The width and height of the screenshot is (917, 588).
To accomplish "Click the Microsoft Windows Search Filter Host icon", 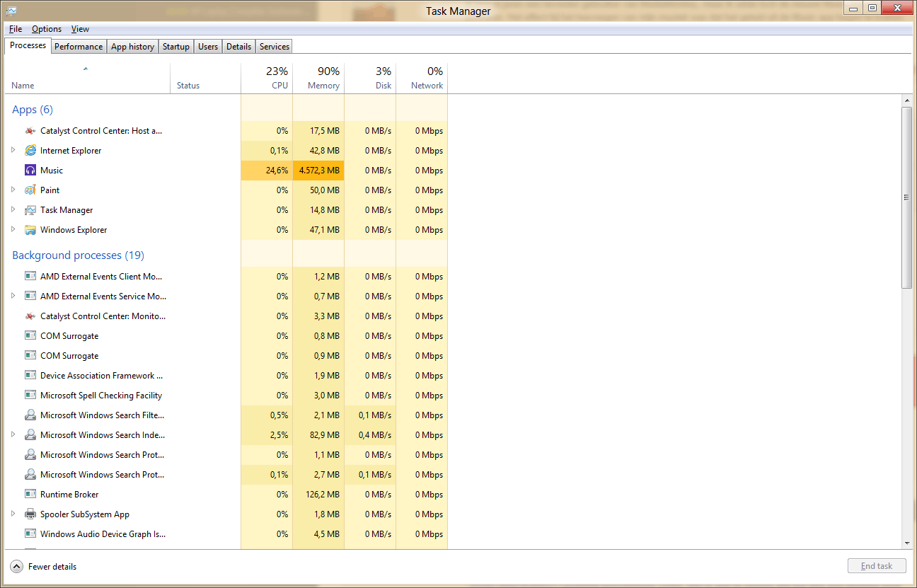I will (30, 415).
